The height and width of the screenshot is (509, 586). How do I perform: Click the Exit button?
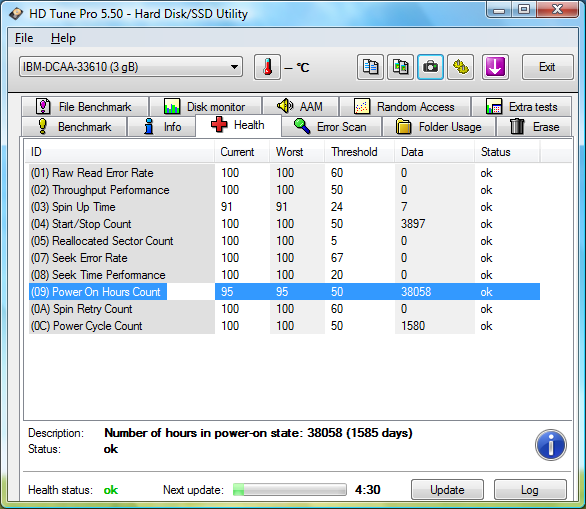(x=548, y=67)
